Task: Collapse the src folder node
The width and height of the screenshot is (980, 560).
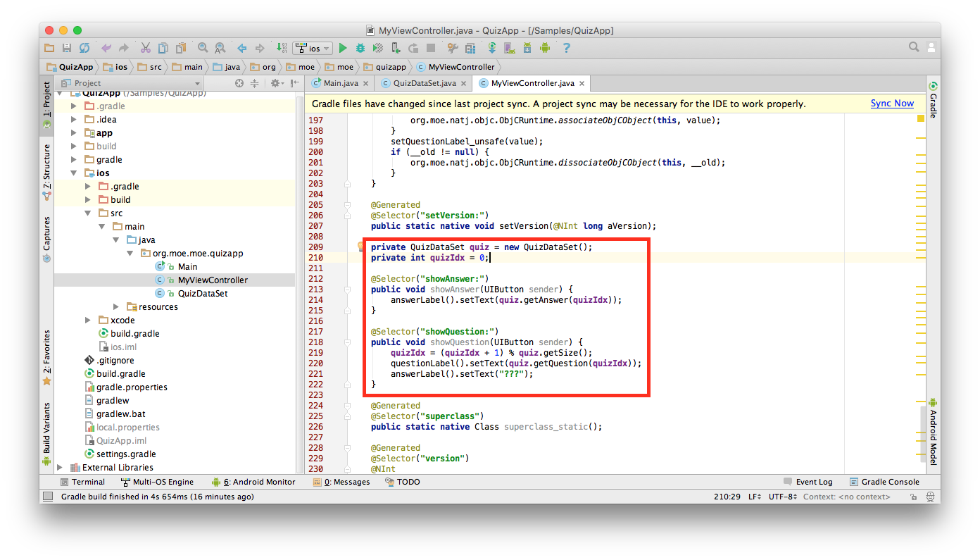Action: point(88,213)
